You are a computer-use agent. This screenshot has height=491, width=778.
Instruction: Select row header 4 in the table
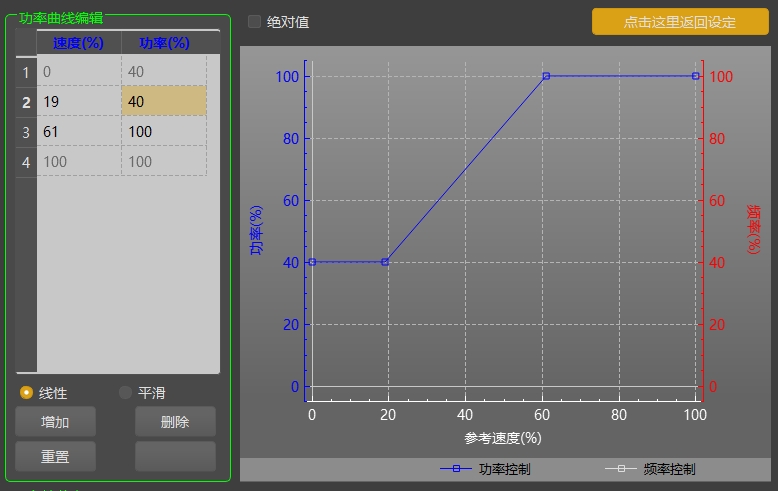coord(26,162)
